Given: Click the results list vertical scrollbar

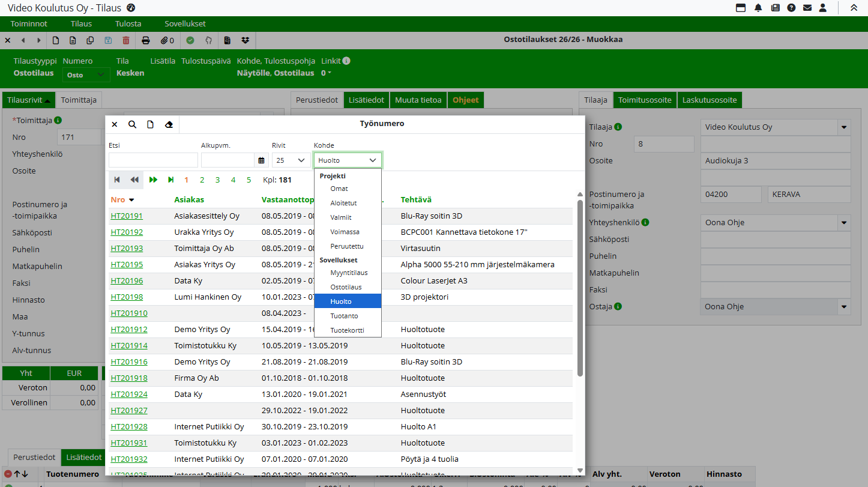Looking at the screenshot, I should [580, 288].
